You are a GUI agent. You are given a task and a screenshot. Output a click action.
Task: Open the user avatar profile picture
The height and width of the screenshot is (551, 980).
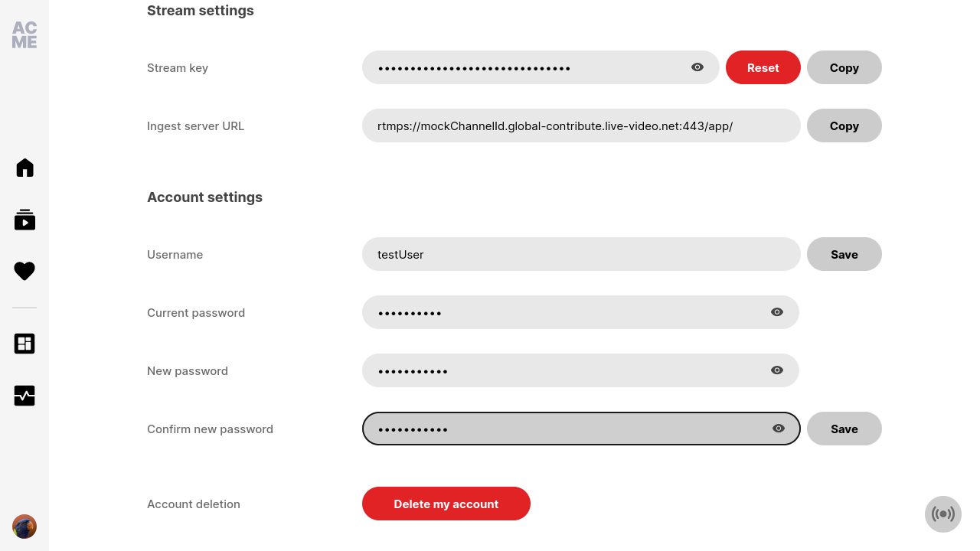coord(24,527)
